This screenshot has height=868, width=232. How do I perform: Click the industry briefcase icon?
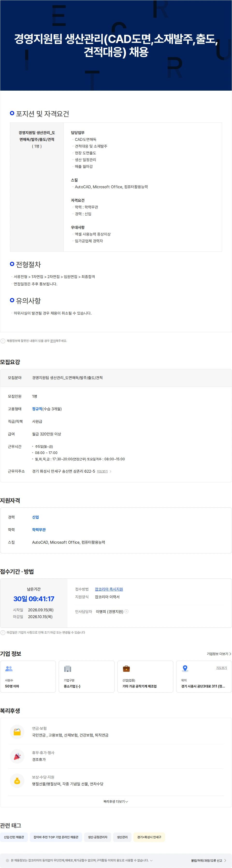(x=126, y=669)
